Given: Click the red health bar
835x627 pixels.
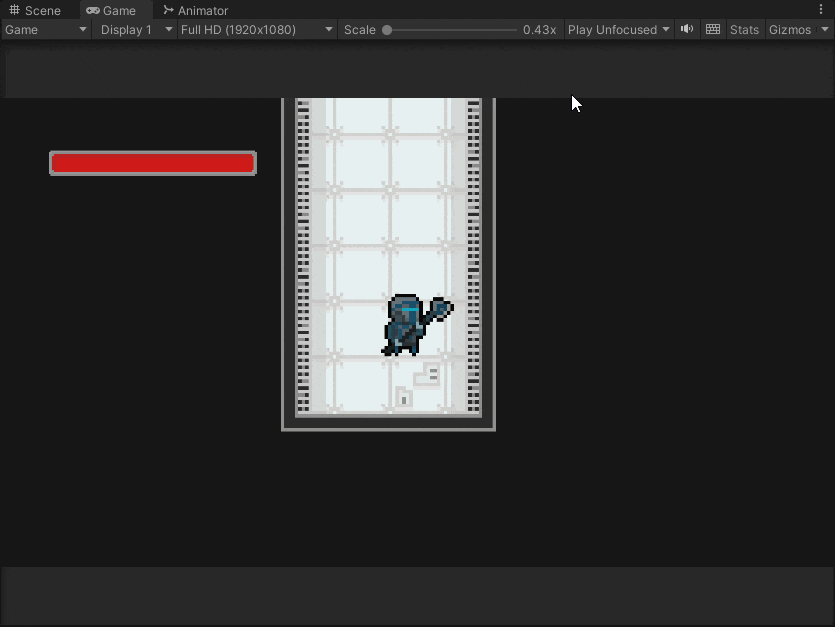Looking at the screenshot, I should (153, 163).
